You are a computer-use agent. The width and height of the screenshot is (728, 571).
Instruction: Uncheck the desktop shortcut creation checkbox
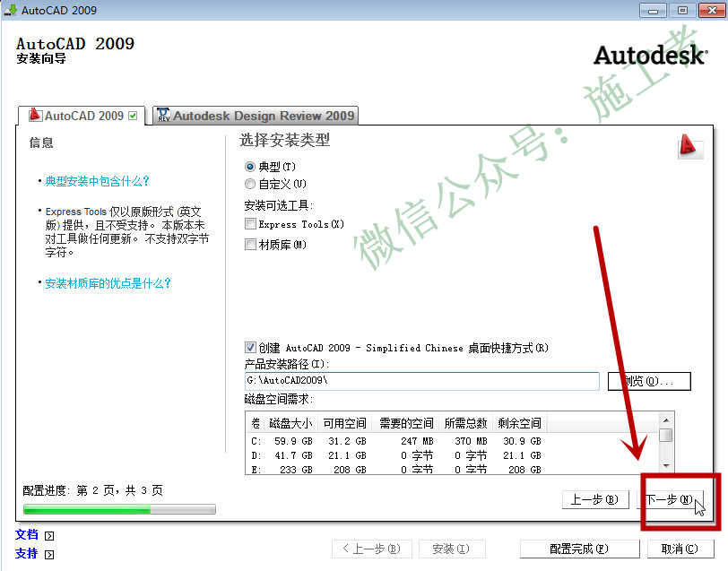click(250, 347)
